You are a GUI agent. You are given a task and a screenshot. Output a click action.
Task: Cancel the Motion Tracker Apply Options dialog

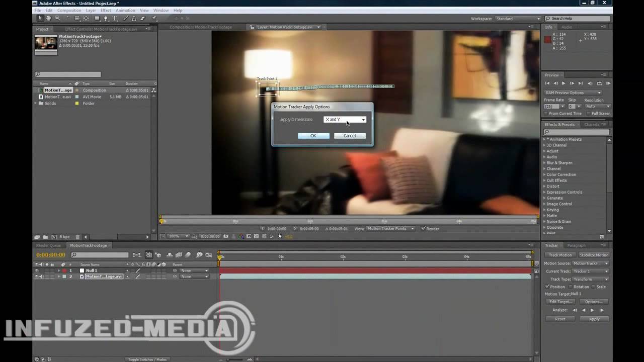350,136
